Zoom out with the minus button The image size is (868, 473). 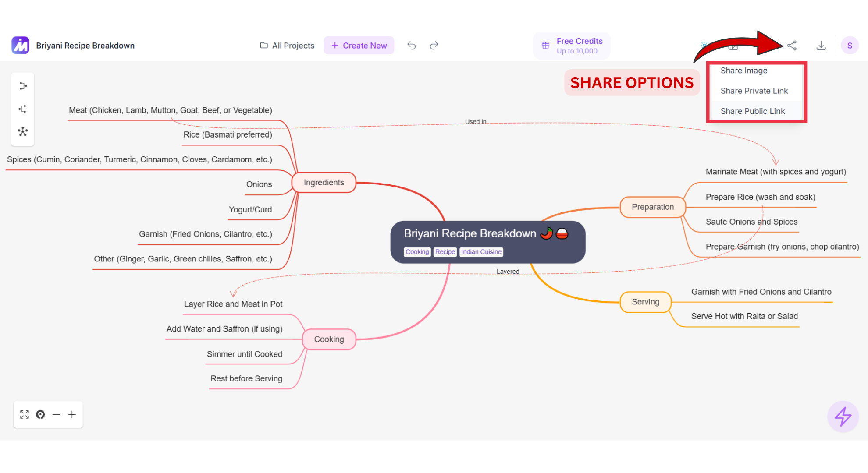click(x=56, y=414)
